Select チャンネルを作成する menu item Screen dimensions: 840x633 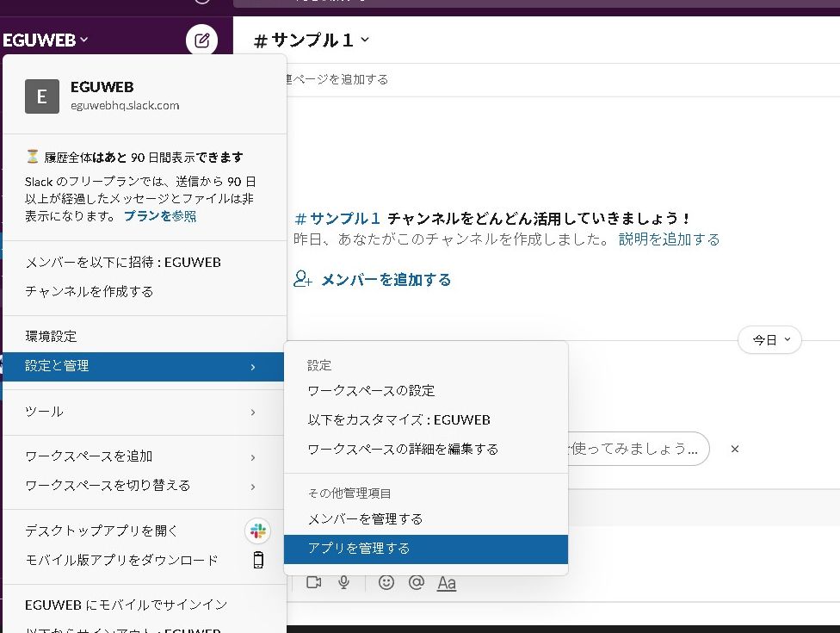pyautogui.click(x=143, y=292)
